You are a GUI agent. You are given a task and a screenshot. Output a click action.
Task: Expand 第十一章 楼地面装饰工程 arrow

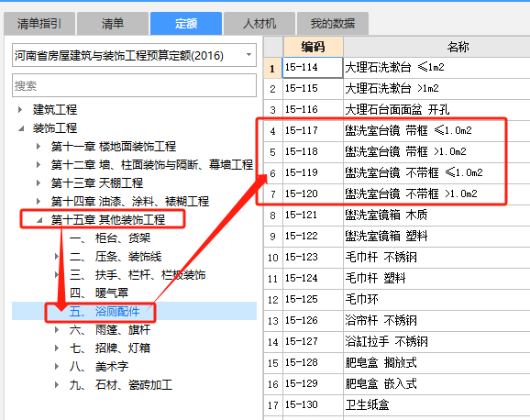coord(39,147)
